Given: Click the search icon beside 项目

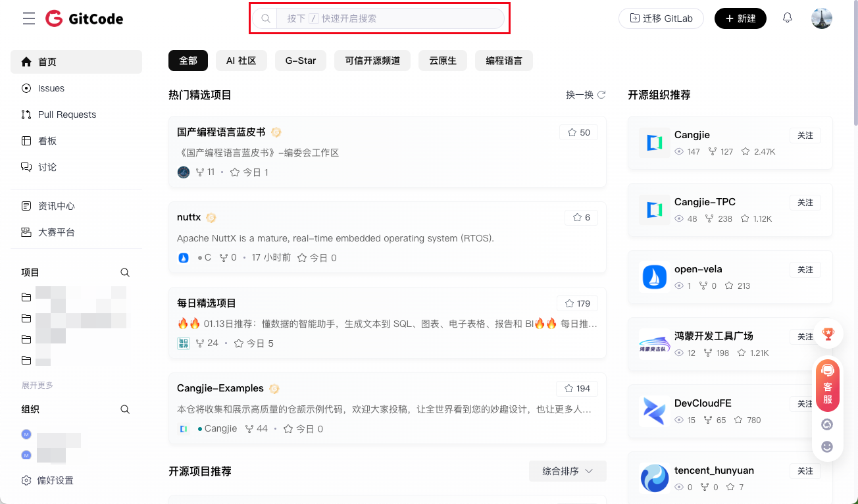Looking at the screenshot, I should pos(125,272).
